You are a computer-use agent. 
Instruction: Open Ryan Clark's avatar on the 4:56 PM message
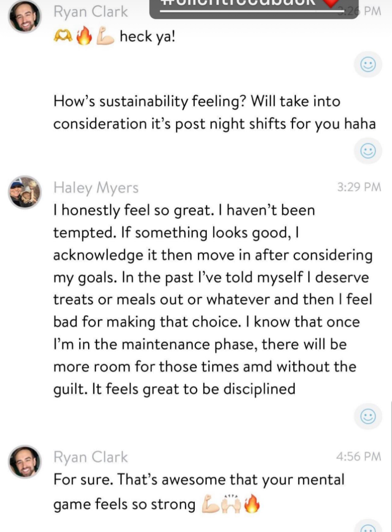[25, 462]
